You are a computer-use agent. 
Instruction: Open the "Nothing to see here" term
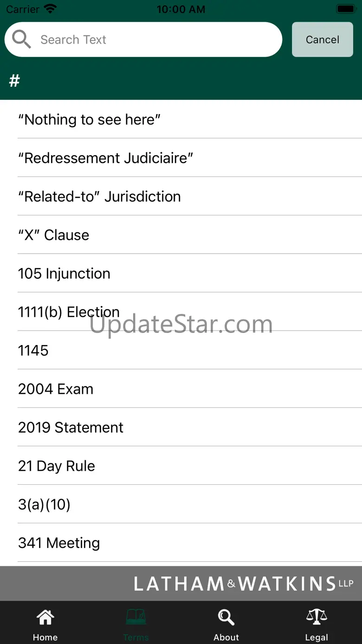tap(89, 120)
